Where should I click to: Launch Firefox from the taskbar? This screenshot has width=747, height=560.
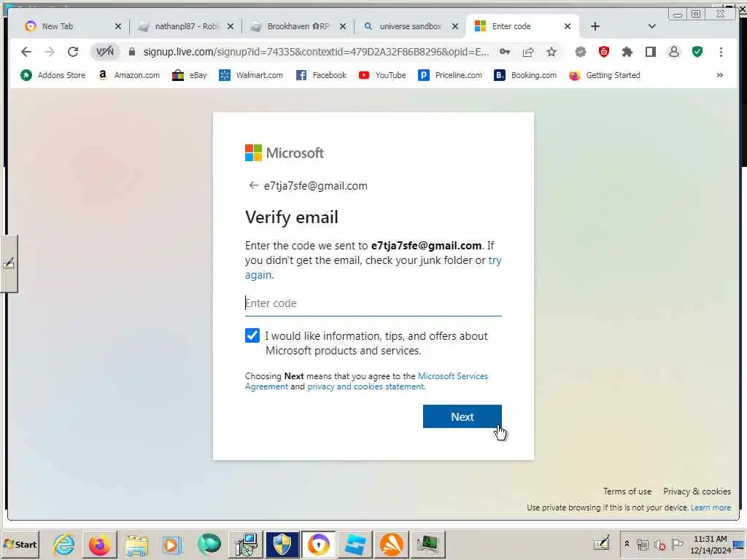(x=99, y=544)
